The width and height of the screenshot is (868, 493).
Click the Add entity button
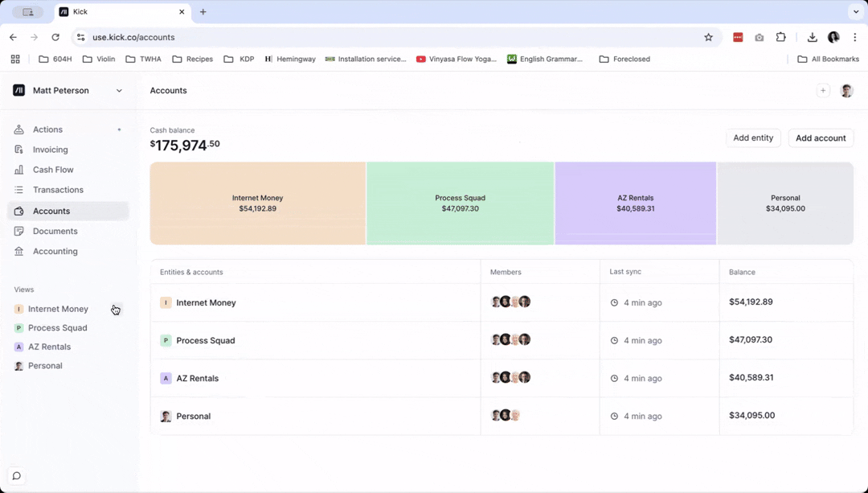pyautogui.click(x=753, y=138)
